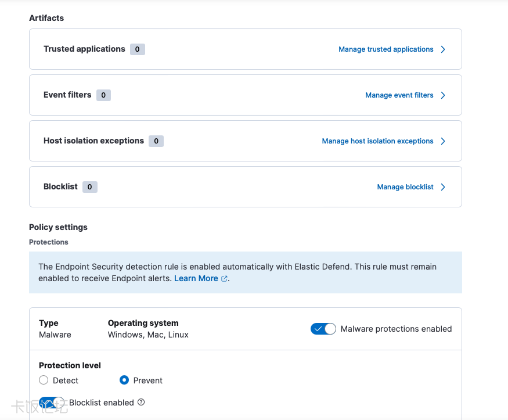Open Manage host isolation exceptions link

[x=377, y=141]
